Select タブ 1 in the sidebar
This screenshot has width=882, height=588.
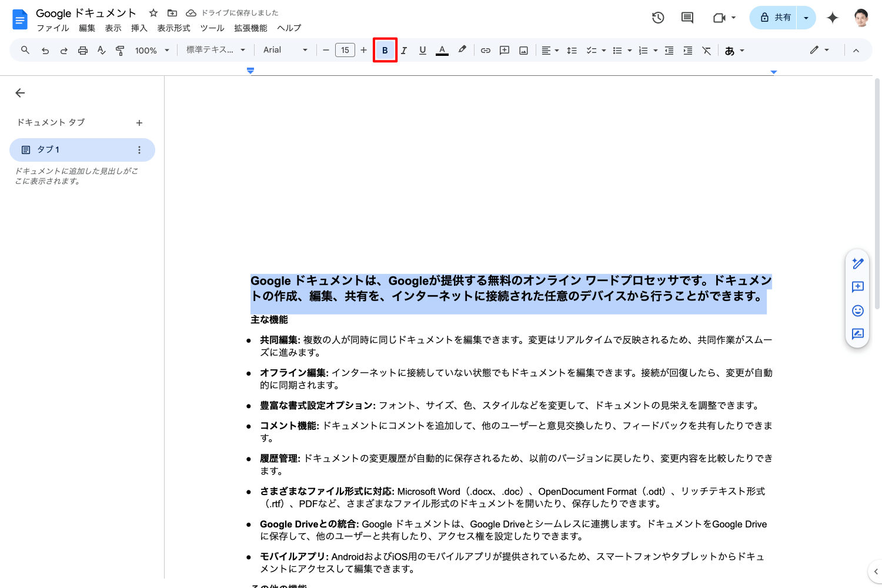(x=82, y=150)
